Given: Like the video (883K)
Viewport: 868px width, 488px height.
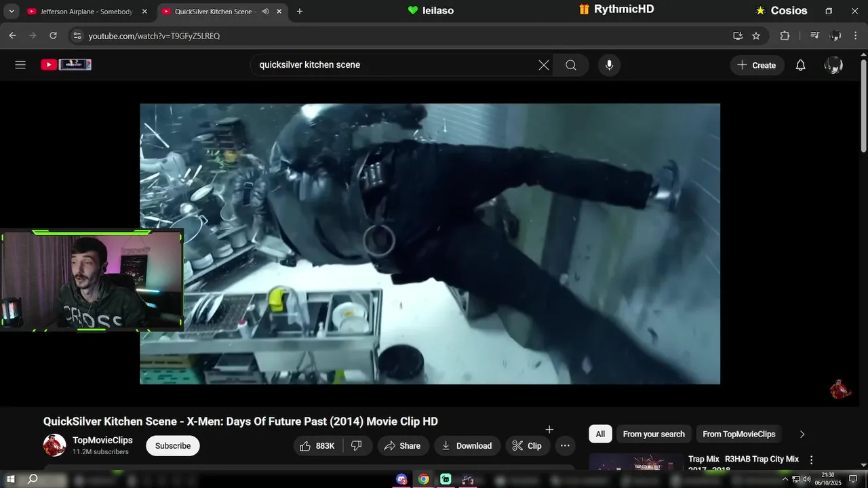Looking at the screenshot, I should [x=318, y=445].
